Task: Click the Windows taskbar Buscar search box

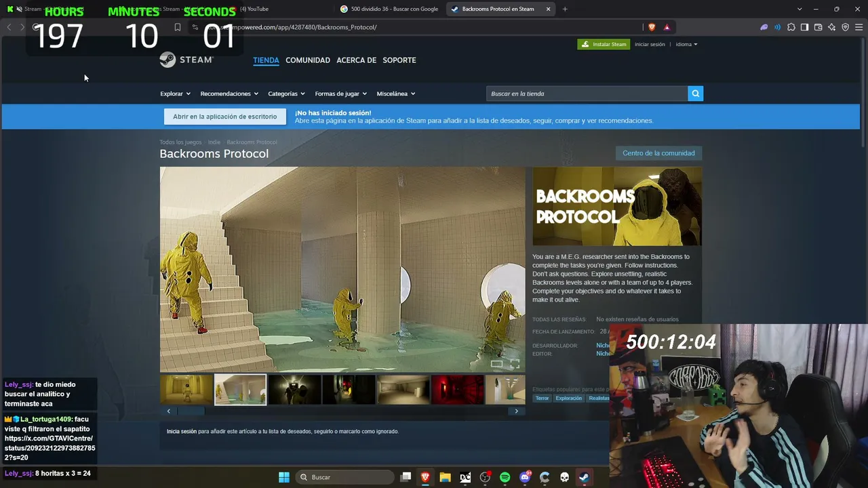Action: click(344, 477)
